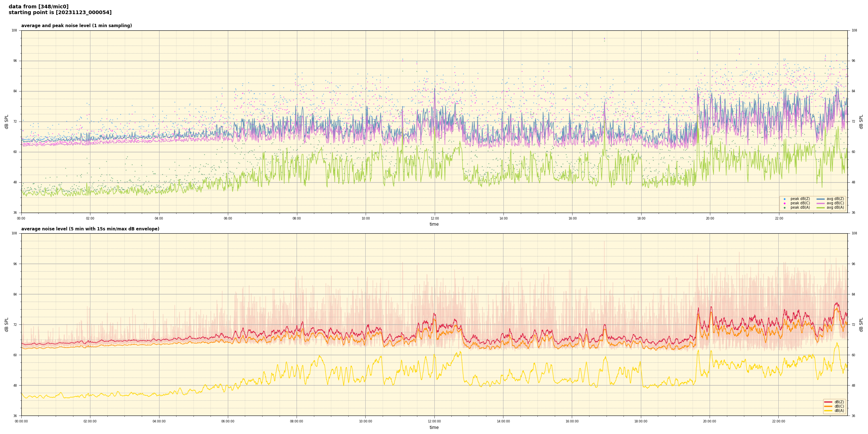Click the peak dB(C) legend marker
Image resolution: width=868 pixels, height=434 pixels.
[784, 203]
